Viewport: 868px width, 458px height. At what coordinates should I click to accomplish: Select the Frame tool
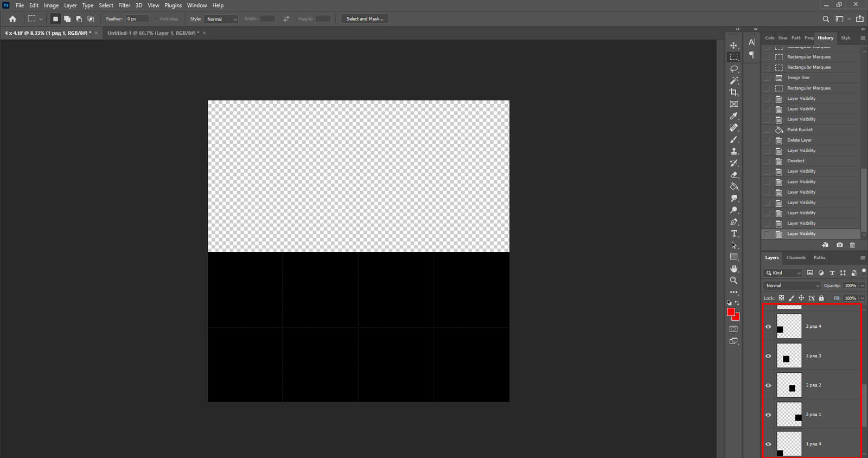click(x=733, y=104)
